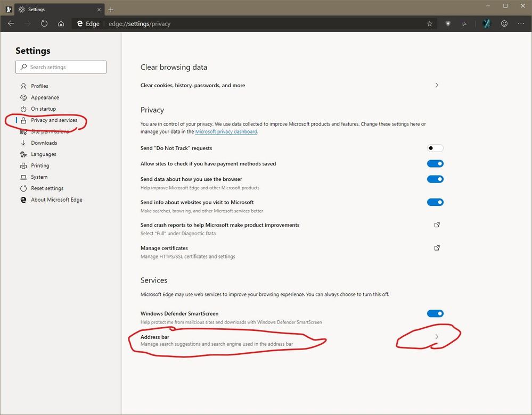
Task: Click the Forward navigation arrow
Action: pyautogui.click(x=28, y=23)
